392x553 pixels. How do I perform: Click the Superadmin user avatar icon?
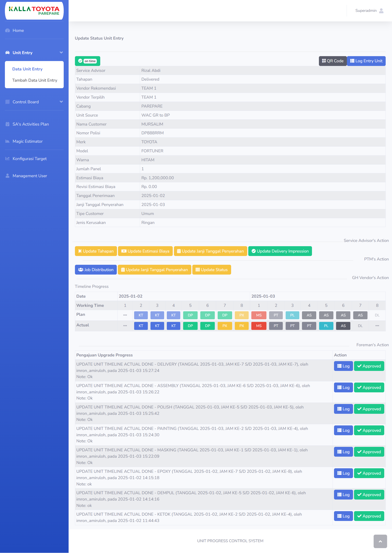click(x=381, y=11)
